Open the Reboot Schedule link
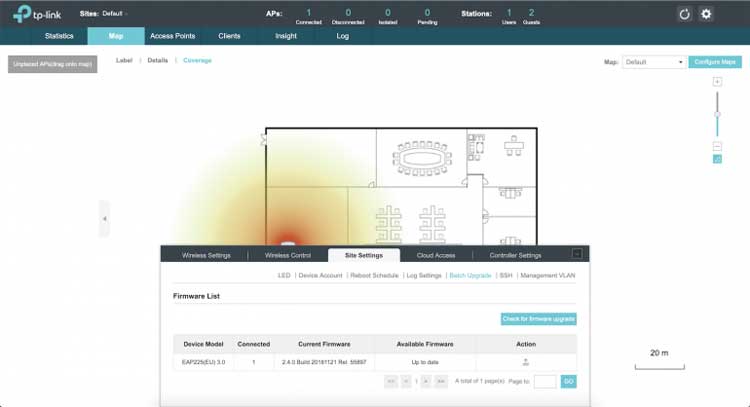750x407 pixels. click(373, 274)
